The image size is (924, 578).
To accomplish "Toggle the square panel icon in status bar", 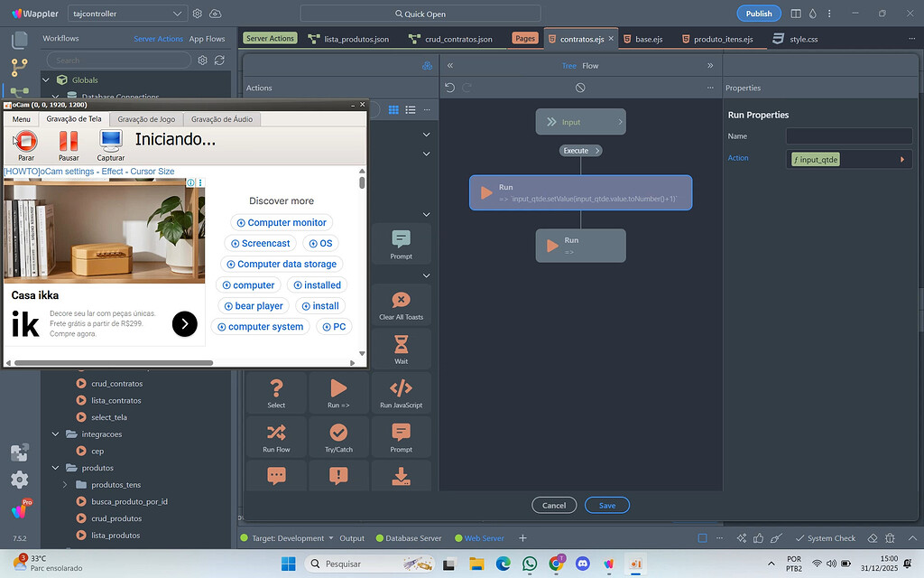I will click(702, 538).
